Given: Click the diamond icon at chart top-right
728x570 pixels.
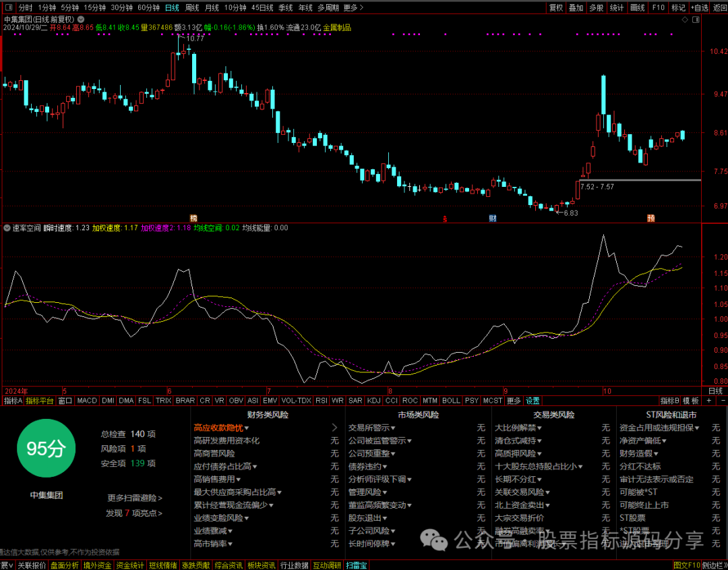Looking at the screenshot, I should coord(685,20).
